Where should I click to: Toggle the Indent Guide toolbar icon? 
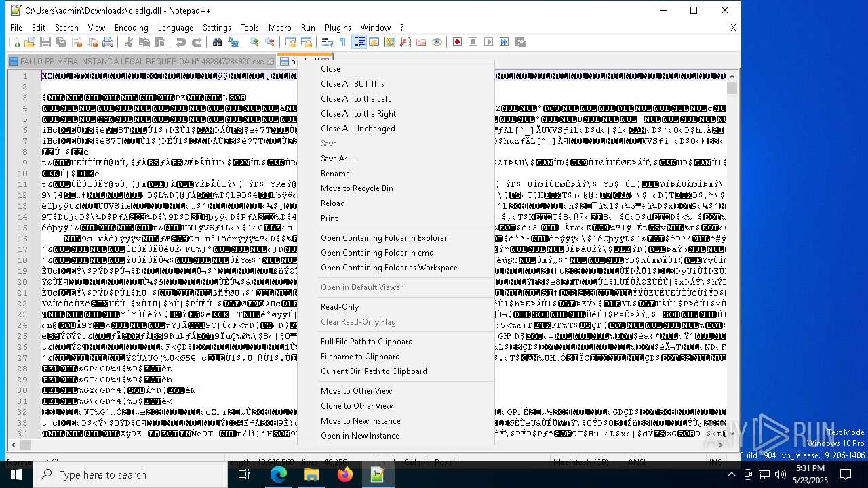pyautogui.click(x=359, y=42)
